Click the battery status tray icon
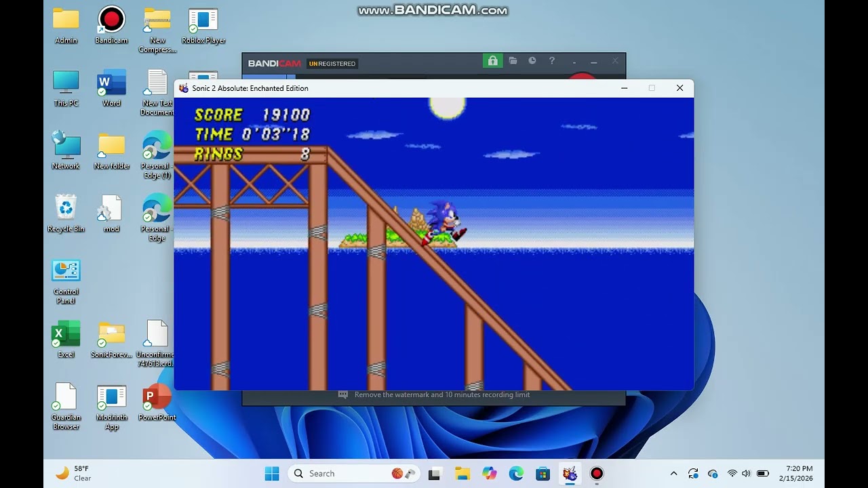 tap(762, 473)
